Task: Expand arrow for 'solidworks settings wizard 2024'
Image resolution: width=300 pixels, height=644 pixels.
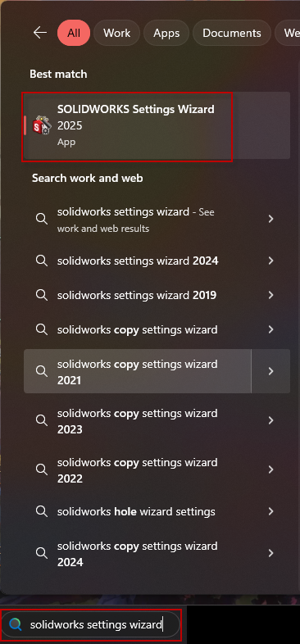Action: [270, 261]
